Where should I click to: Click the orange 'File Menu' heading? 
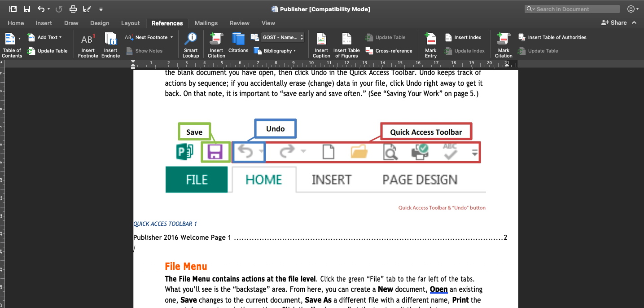point(186,266)
